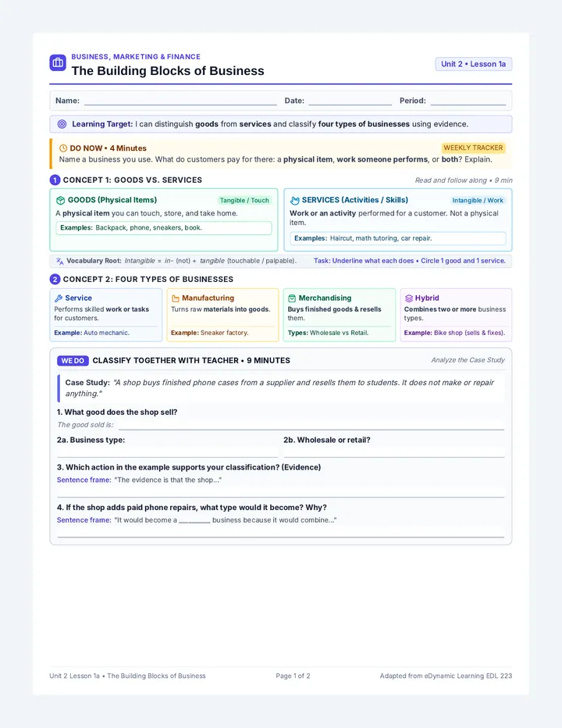The height and width of the screenshot is (728, 562).
Task: Click the WEEKLY TRACKER tag
Action: pyautogui.click(x=473, y=148)
